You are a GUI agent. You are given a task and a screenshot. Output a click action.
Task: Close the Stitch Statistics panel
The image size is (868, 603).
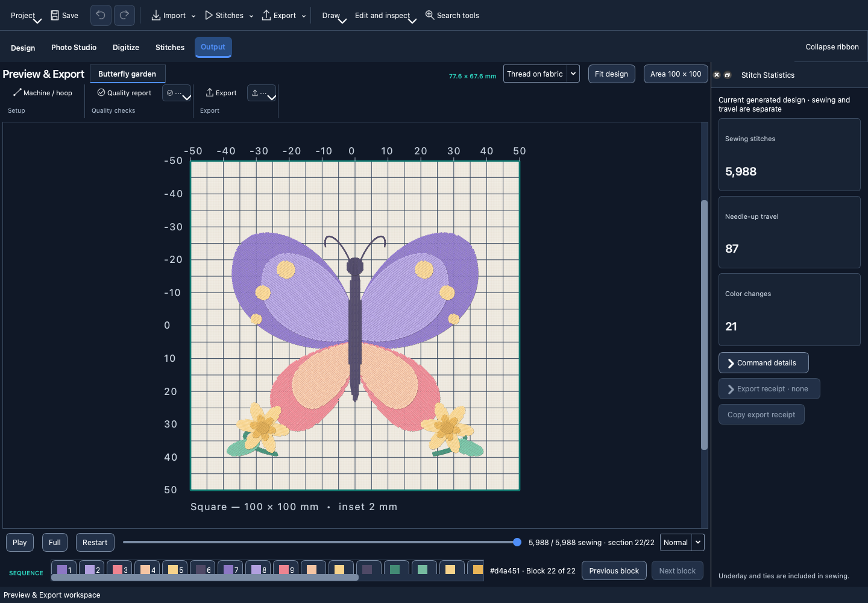(x=717, y=75)
